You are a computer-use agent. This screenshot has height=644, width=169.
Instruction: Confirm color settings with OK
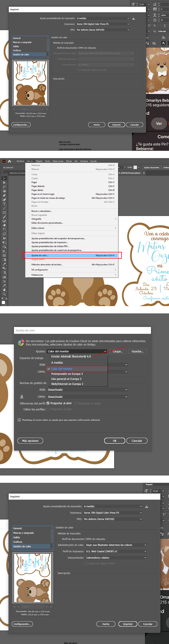(x=115, y=441)
